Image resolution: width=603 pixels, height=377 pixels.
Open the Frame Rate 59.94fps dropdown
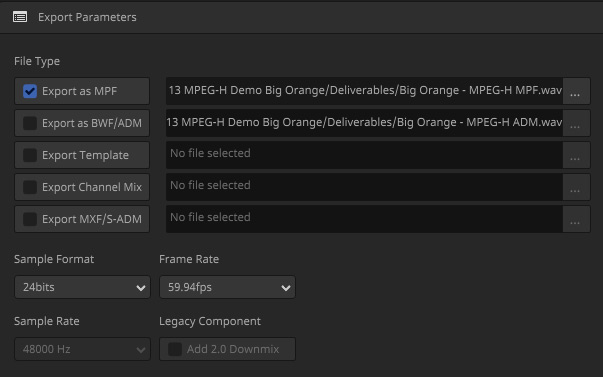(x=227, y=287)
